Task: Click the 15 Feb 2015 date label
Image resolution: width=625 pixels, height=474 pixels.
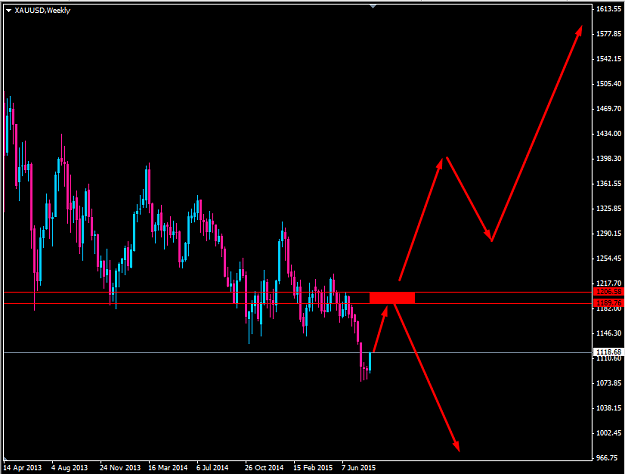Action: coord(313,468)
